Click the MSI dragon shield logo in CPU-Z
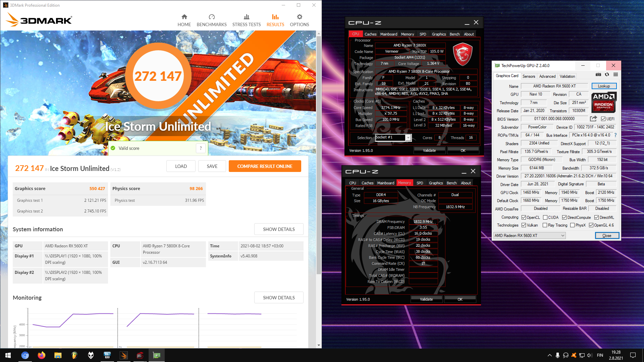This screenshot has width=644, height=362. click(x=463, y=54)
